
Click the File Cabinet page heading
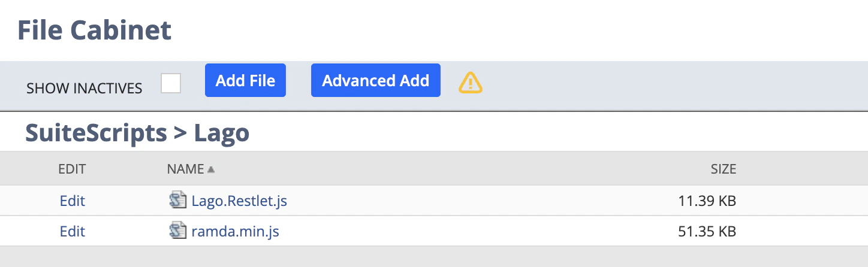[95, 29]
